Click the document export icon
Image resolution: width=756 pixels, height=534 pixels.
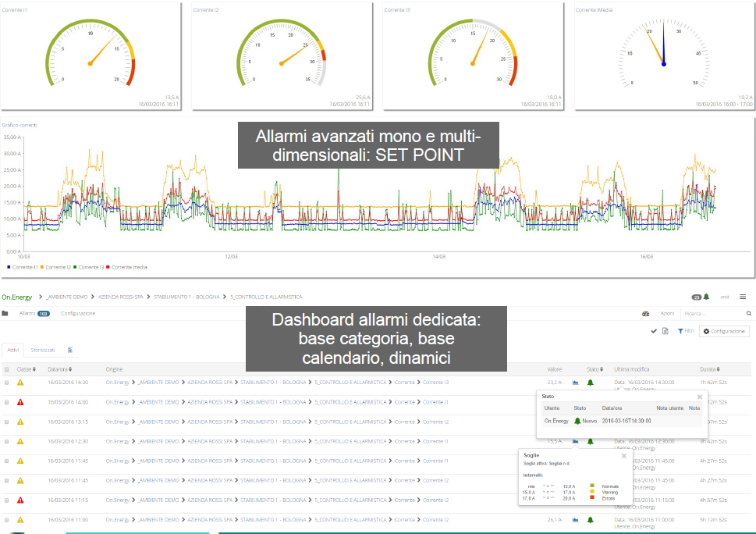tap(665, 331)
